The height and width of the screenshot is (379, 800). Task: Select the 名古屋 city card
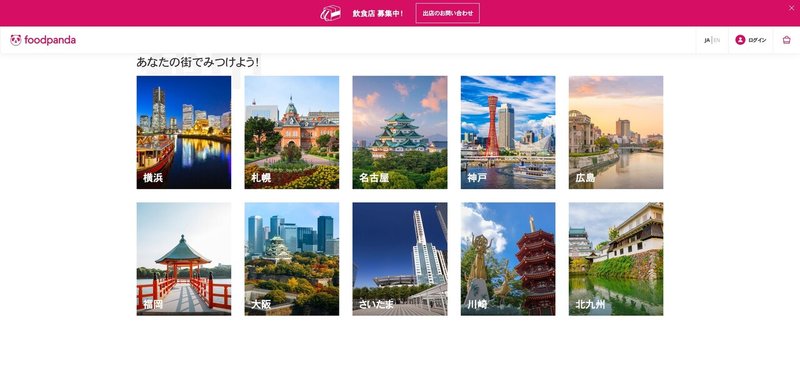(400, 133)
